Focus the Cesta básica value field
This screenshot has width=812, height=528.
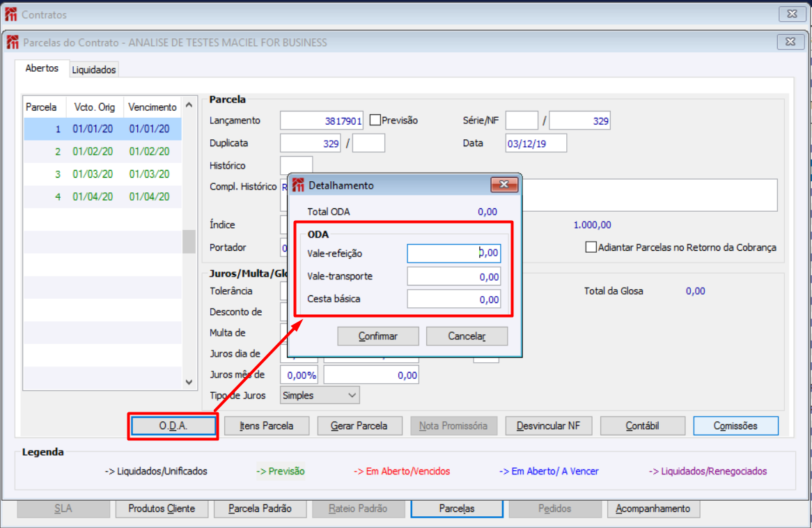tap(454, 299)
